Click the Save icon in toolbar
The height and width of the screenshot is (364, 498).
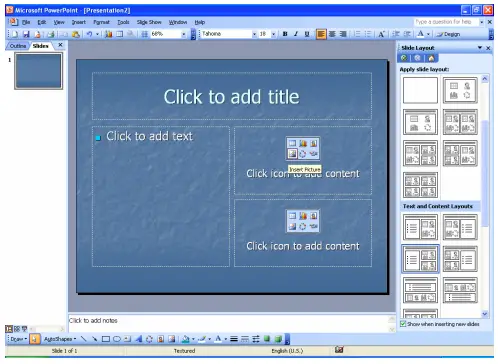tap(26, 34)
